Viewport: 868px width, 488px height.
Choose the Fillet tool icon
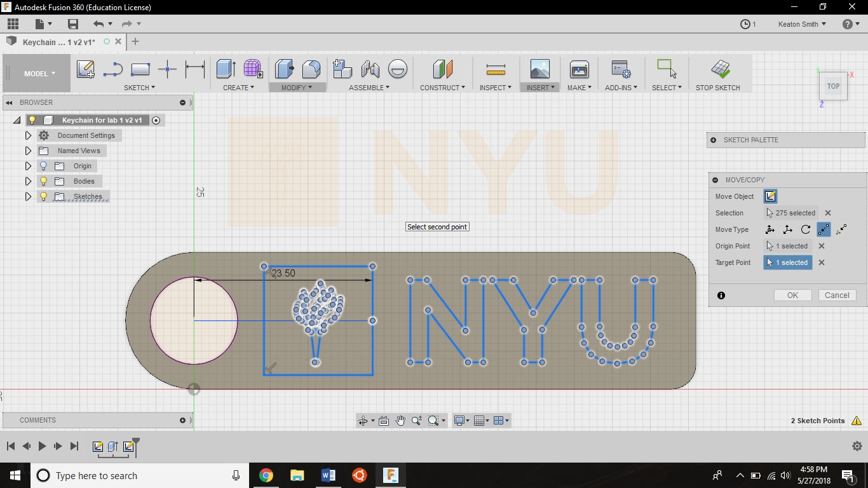click(311, 69)
